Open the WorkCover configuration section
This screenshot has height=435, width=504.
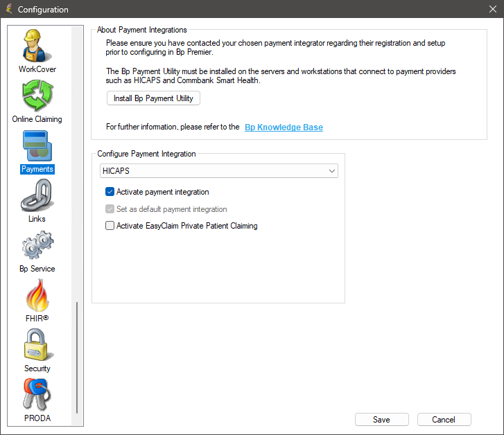coord(37,51)
